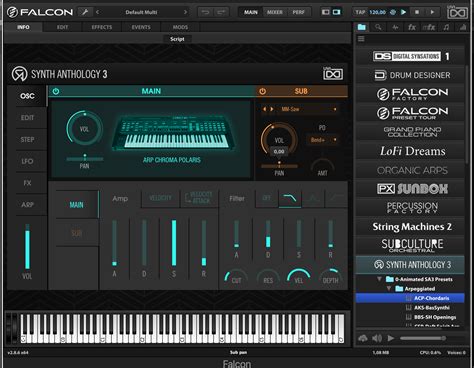Screen dimensions: 474x368
Task: Open the LFO page in sidebar
Action: click(27, 161)
